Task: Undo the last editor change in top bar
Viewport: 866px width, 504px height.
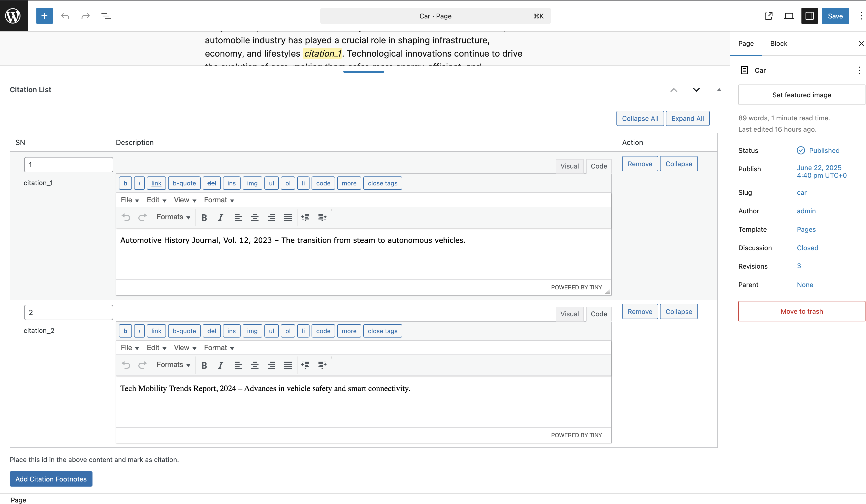Action: click(x=65, y=16)
